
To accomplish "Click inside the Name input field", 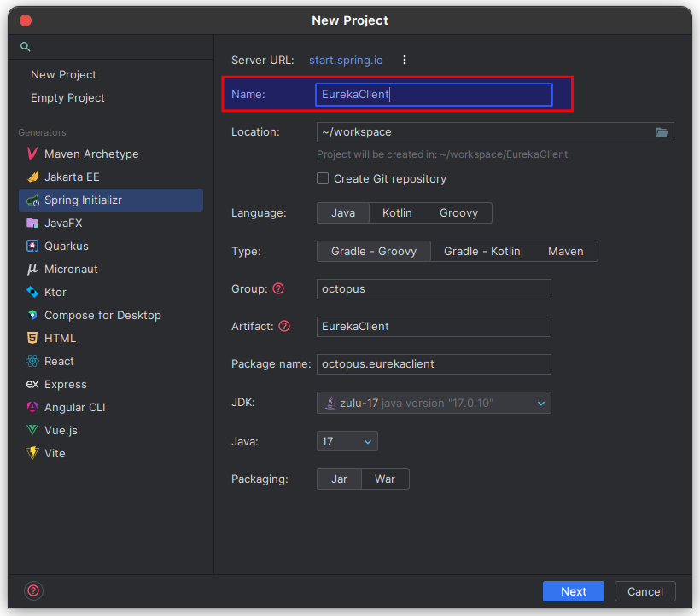I will pos(434,95).
